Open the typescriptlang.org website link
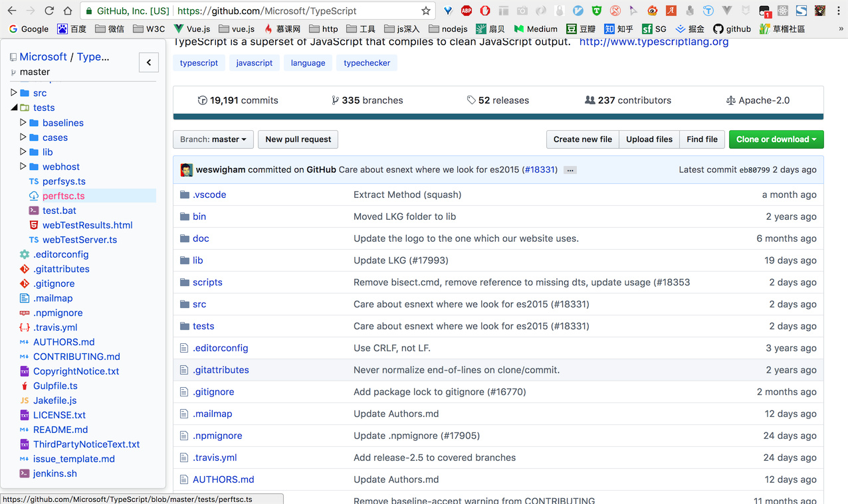 (653, 42)
